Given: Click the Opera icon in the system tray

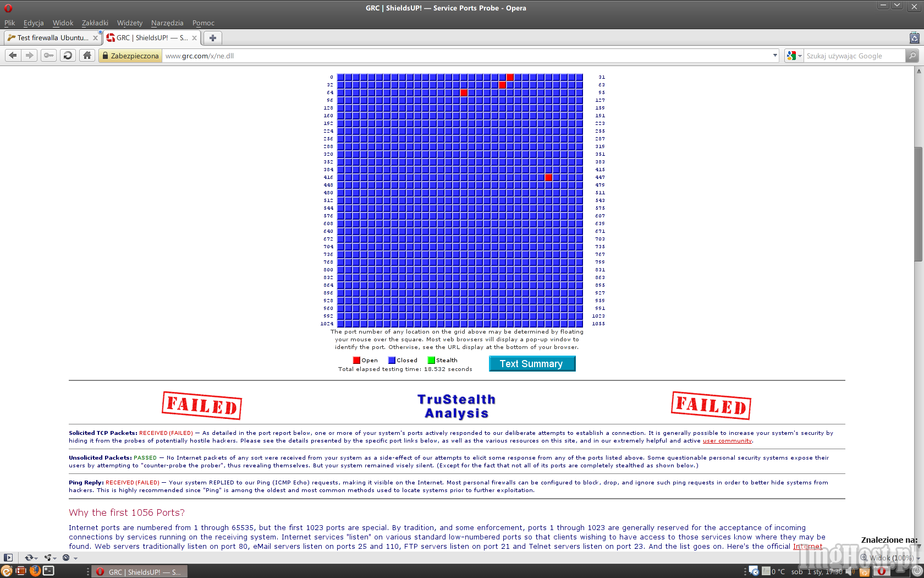Looking at the screenshot, I should pyautogui.click(x=882, y=571).
